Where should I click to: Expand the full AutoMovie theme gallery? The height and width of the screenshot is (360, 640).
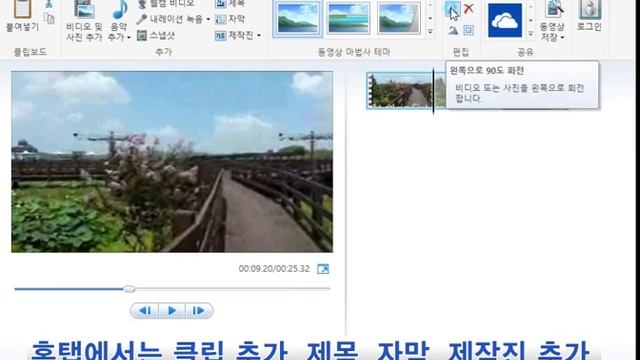tap(430, 31)
